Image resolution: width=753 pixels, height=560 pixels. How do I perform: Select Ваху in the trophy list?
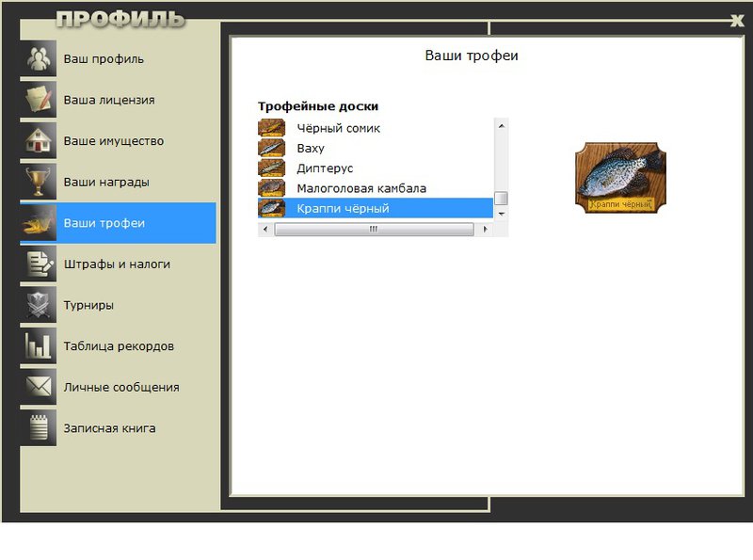[376, 148]
